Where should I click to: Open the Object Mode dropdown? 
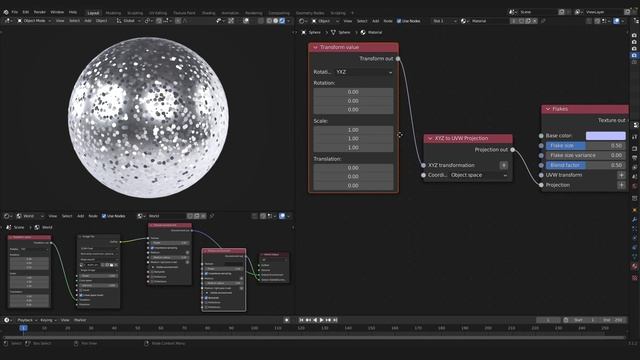[34, 21]
